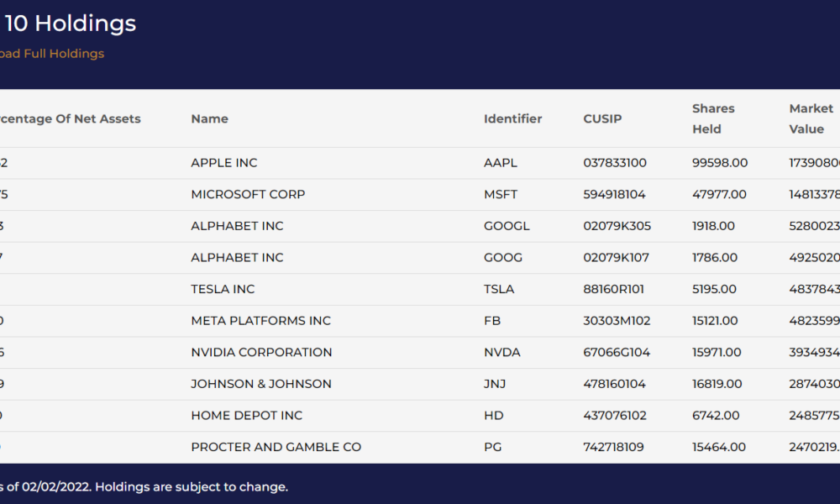
Task: Click the Shares Held column header
Action: coord(713,118)
